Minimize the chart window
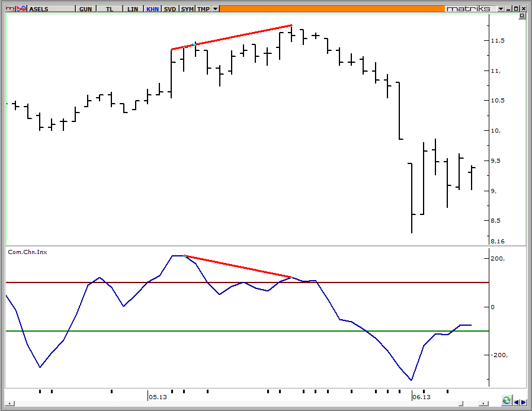The height and width of the screenshot is (411, 532). (x=508, y=9)
